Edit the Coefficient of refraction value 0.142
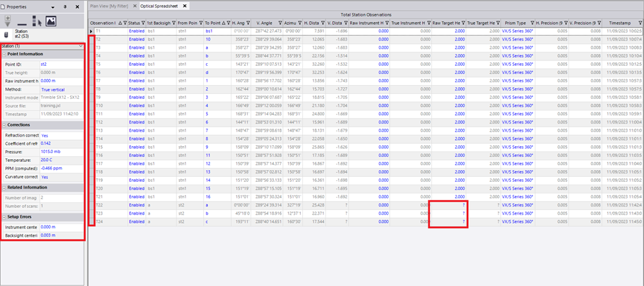The image size is (644, 286). pyautogui.click(x=62, y=143)
